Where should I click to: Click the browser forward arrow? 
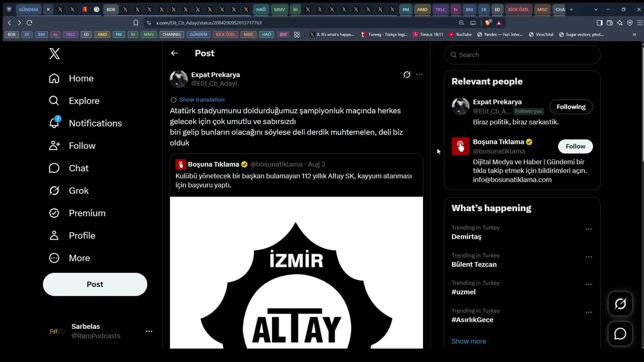tap(19, 23)
